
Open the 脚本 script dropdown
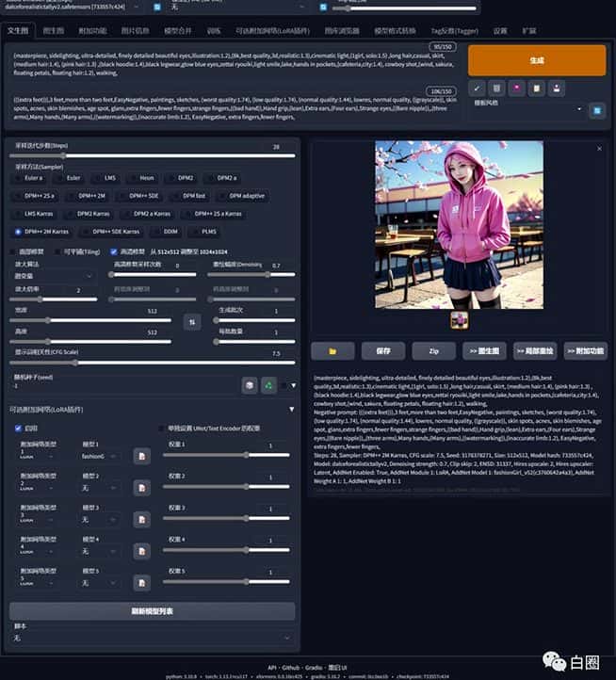tap(151, 638)
